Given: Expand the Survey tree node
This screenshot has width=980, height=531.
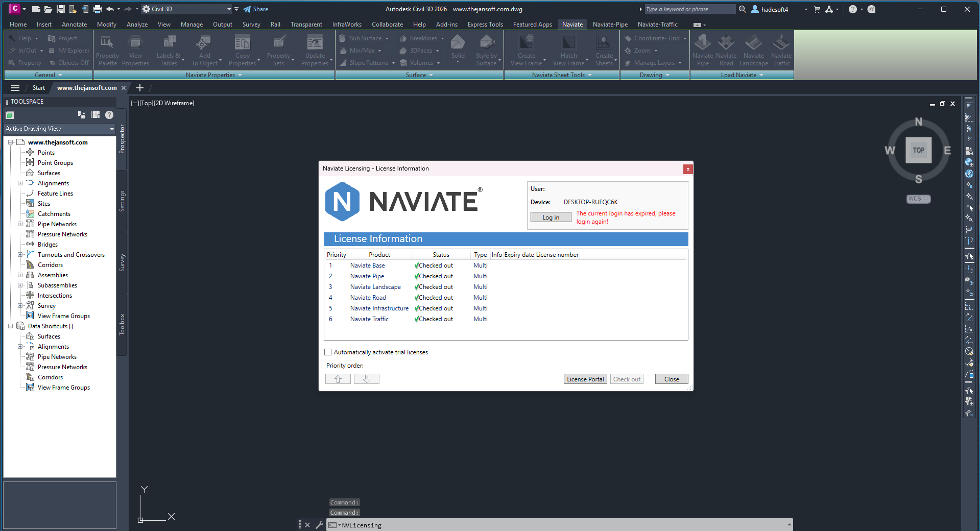Looking at the screenshot, I should pyautogui.click(x=20, y=306).
